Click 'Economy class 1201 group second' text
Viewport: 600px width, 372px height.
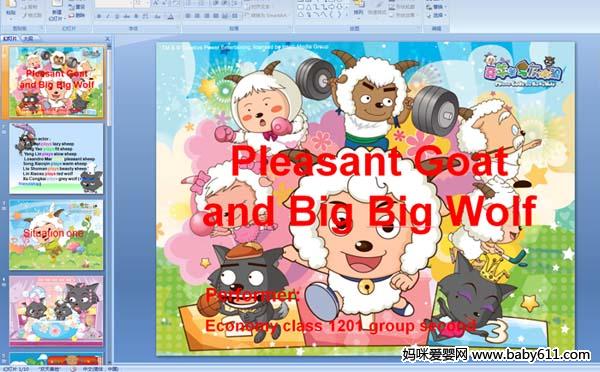click(x=340, y=326)
